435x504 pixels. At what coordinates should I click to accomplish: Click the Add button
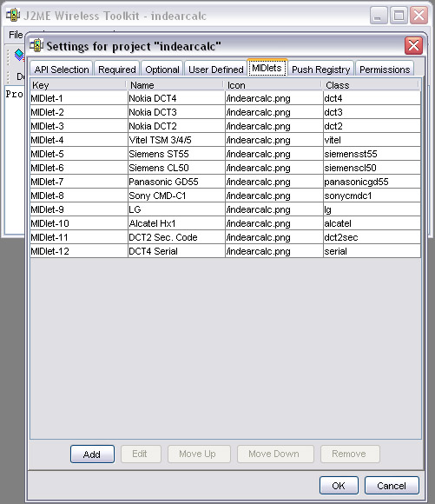pyautogui.click(x=92, y=454)
